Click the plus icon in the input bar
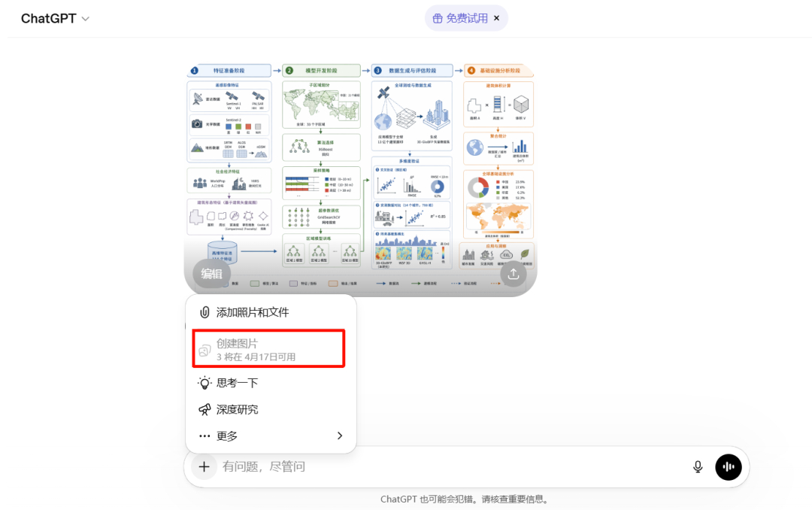 coord(203,466)
